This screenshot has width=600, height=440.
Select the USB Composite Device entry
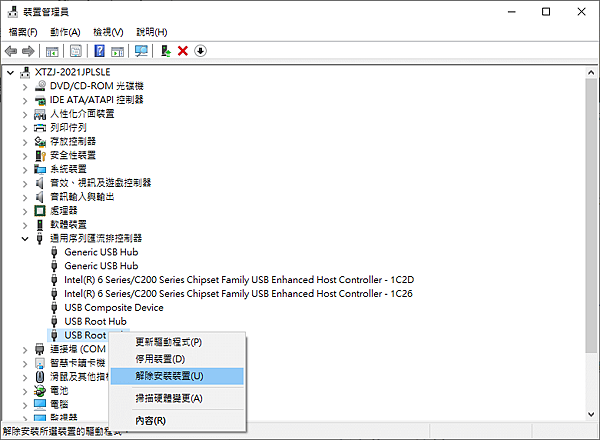[x=114, y=308]
